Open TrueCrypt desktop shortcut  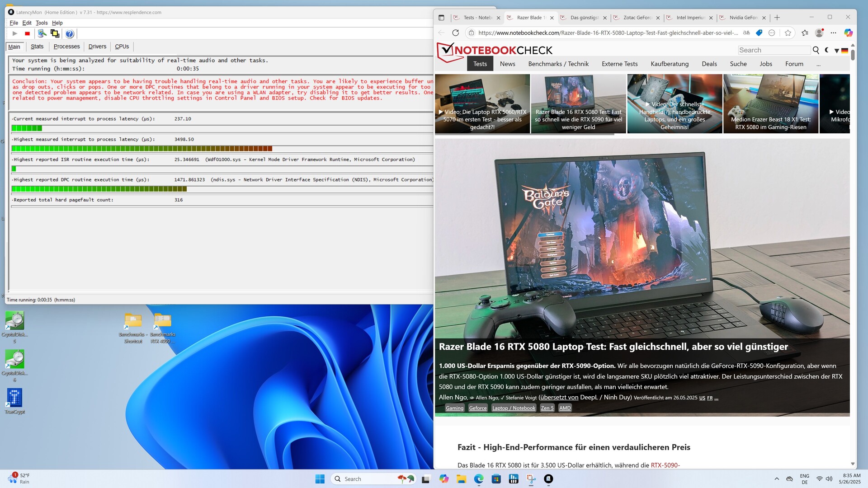(14, 401)
